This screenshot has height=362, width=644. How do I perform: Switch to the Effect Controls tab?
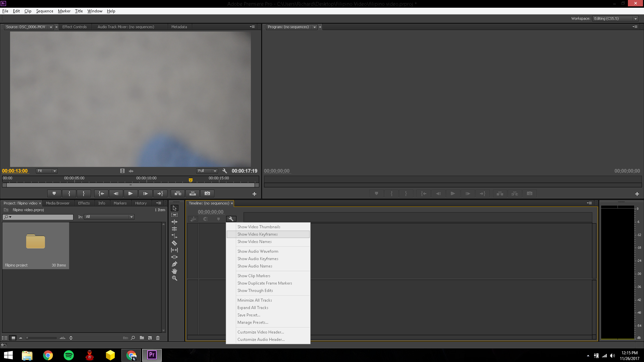74,27
